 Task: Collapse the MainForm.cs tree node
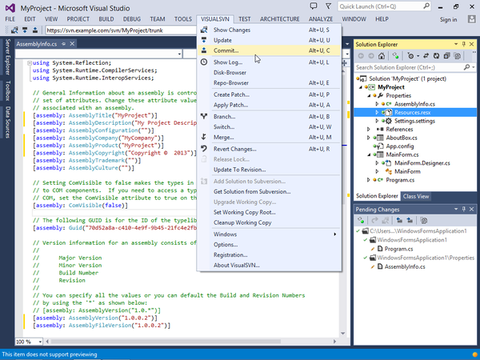point(369,155)
